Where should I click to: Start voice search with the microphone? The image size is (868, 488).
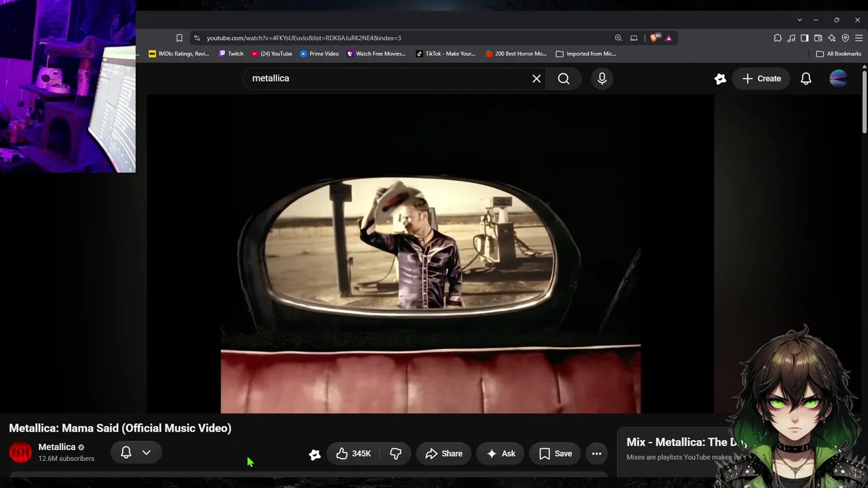[601, 79]
